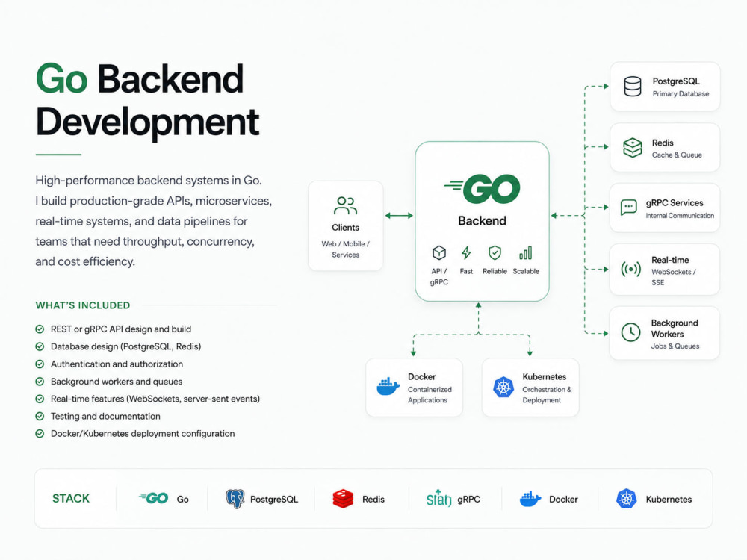Click the Scalable bar chart icon

point(525,253)
